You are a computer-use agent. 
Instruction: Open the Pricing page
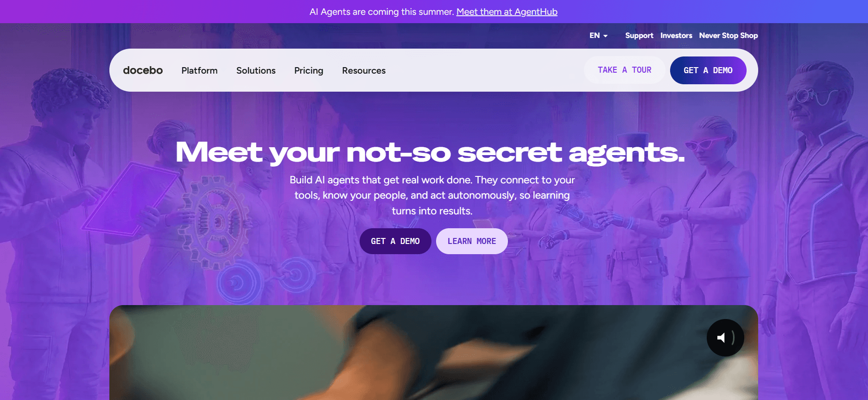pos(309,70)
